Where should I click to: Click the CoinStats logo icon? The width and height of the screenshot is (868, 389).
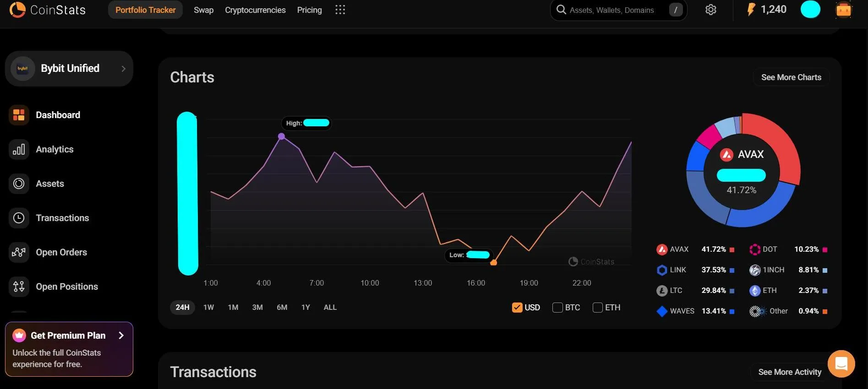pyautogui.click(x=17, y=10)
